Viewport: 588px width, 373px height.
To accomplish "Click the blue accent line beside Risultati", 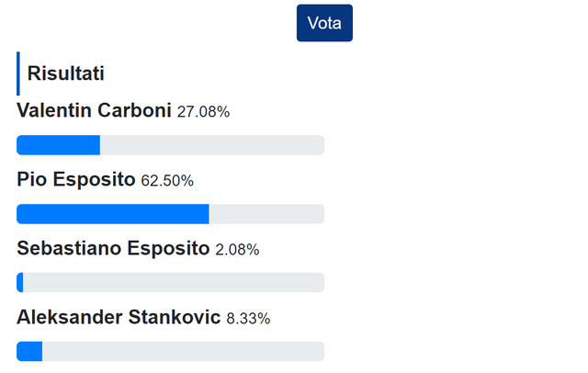I will (18, 73).
